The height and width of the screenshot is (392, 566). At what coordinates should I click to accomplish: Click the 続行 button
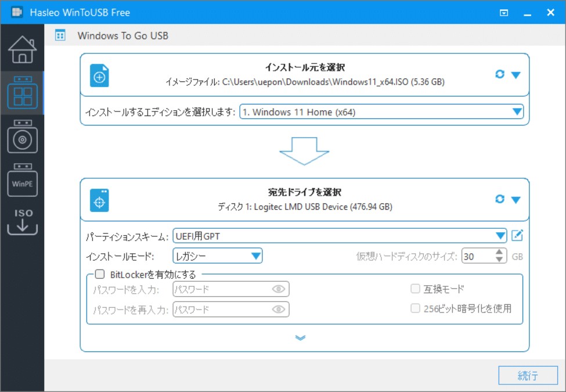click(528, 375)
